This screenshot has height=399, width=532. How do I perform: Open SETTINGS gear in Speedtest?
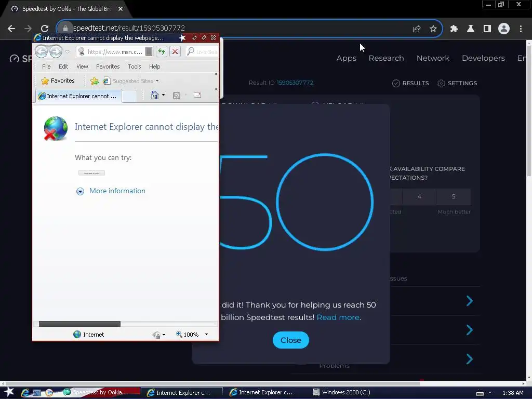pyautogui.click(x=457, y=83)
